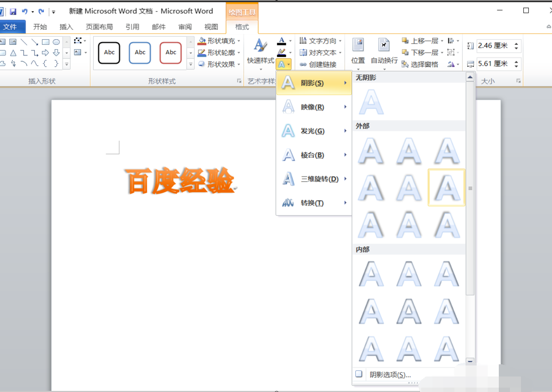Image resolution: width=552 pixels, height=392 pixels.
Task: Select the highlighted outer shadow preset
Action: 446,187
